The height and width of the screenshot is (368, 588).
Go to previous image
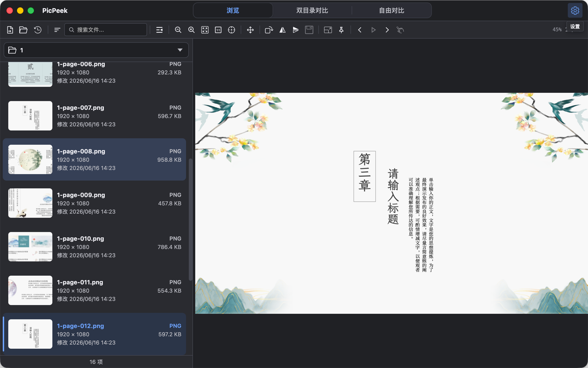tap(360, 30)
